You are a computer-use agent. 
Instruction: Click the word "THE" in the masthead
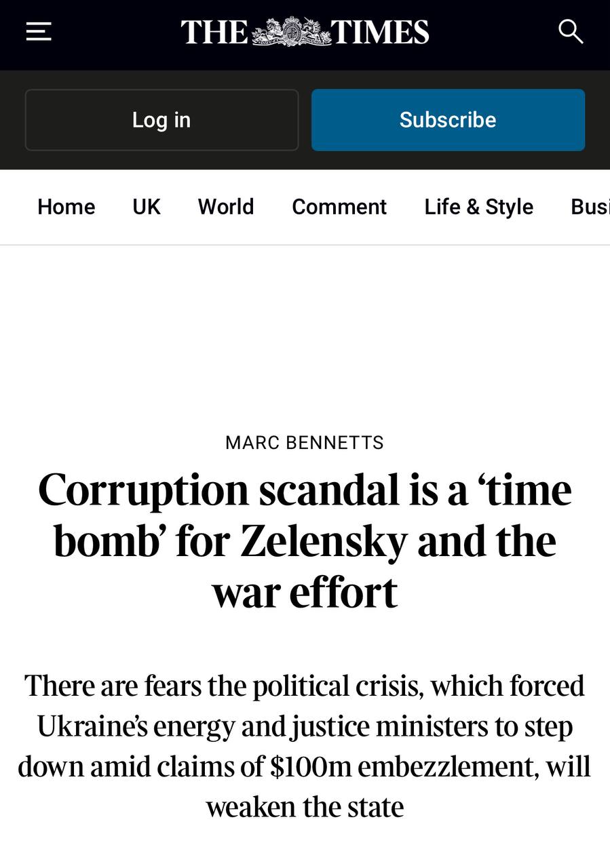(214, 33)
